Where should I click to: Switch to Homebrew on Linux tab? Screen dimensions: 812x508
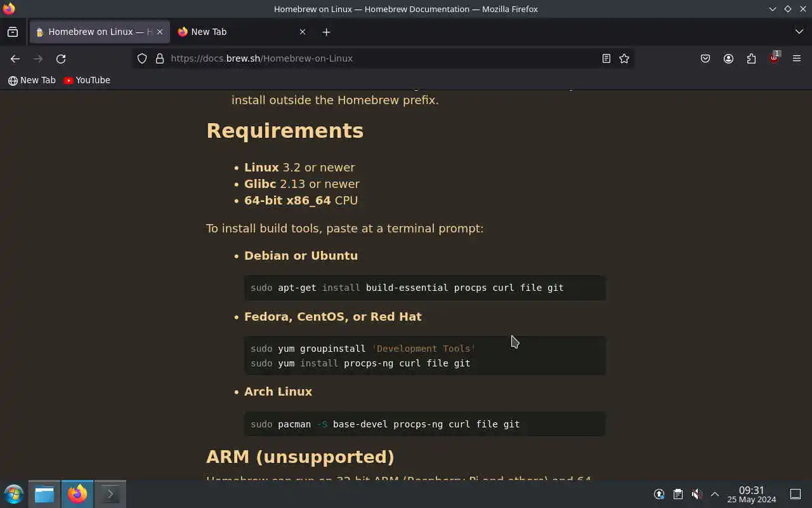click(x=99, y=32)
